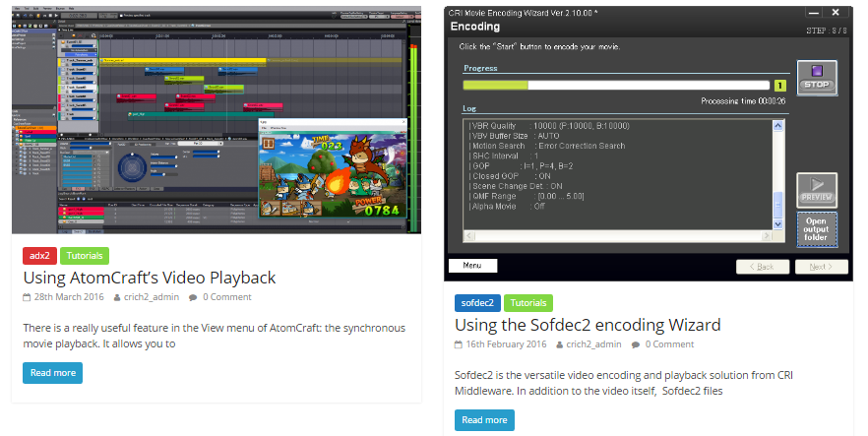Screen dimensions: 868x436
Task: Open crich2_admin author link on AtomCraft post
Action: pyautogui.click(x=152, y=297)
